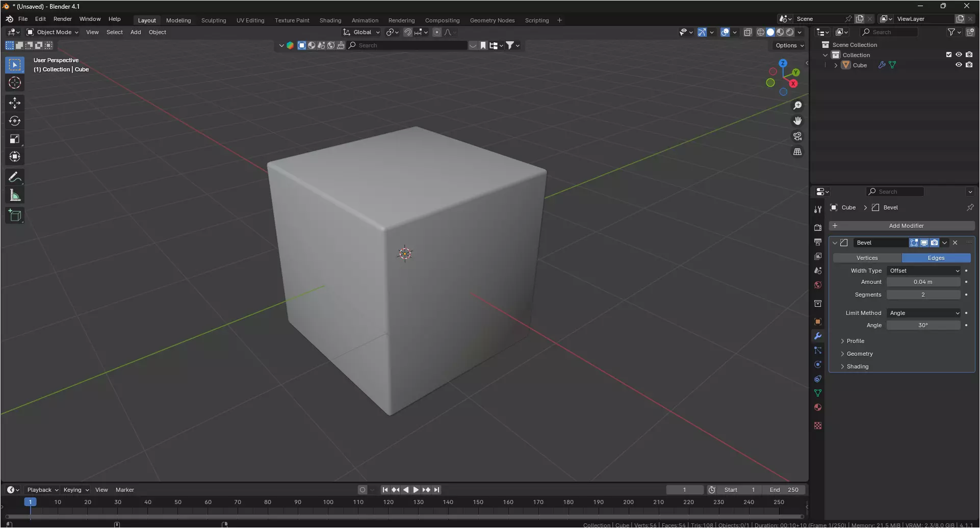Viewport: 980px width, 528px height.
Task: Adjust the Bevel Amount 0.04 m field
Action: point(923,282)
